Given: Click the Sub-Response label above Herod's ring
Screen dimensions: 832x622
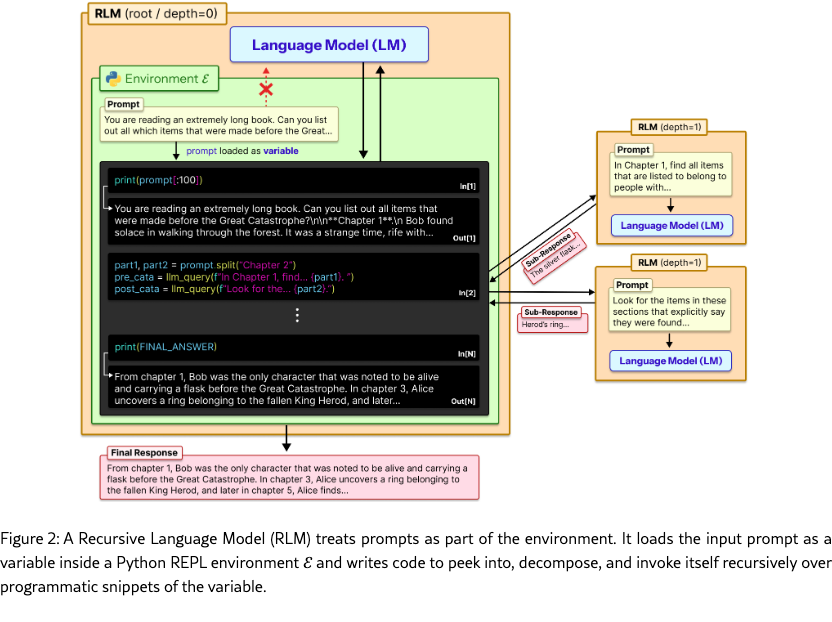Looking at the screenshot, I should click(552, 312).
